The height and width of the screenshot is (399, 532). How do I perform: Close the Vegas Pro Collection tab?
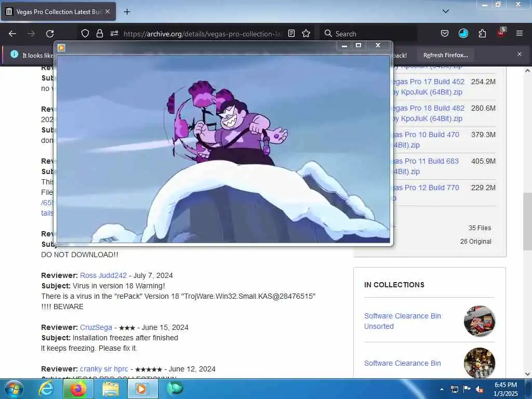(108, 11)
